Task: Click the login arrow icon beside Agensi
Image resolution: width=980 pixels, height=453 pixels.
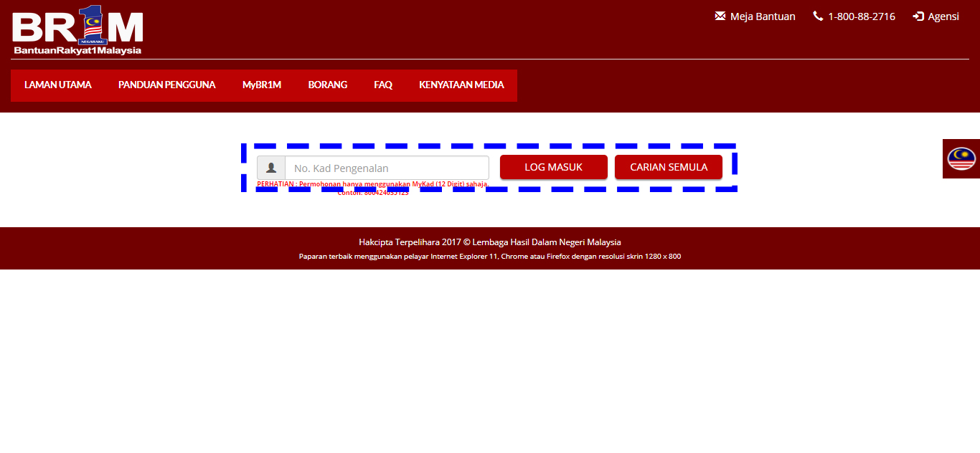Action: pos(918,16)
